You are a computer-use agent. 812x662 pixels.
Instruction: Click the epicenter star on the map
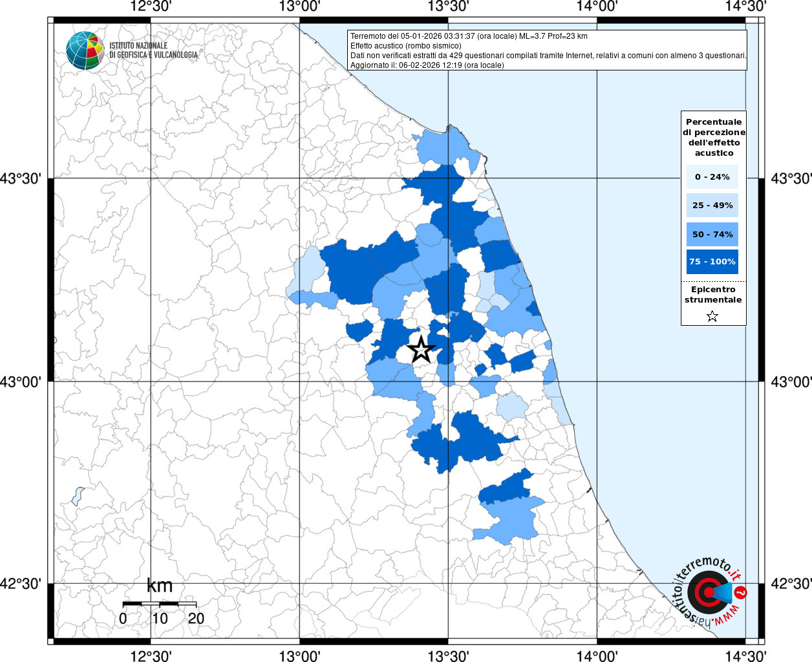pyautogui.click(x=421, y=350)
